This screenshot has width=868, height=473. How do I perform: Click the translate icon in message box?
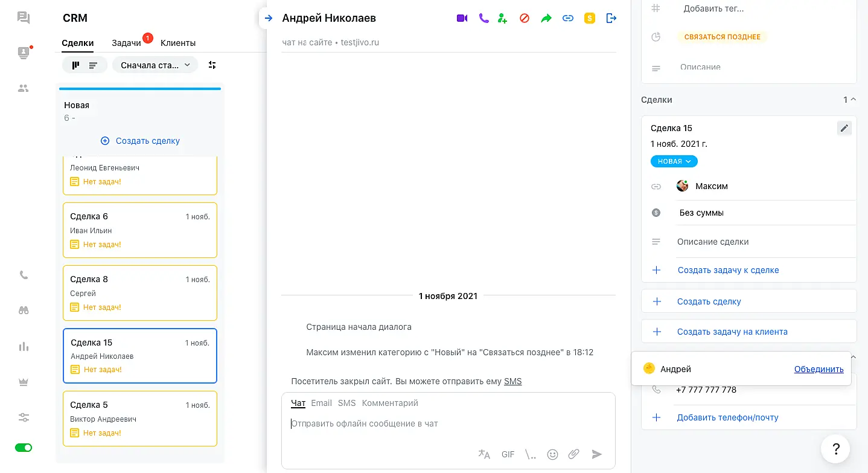484,454
